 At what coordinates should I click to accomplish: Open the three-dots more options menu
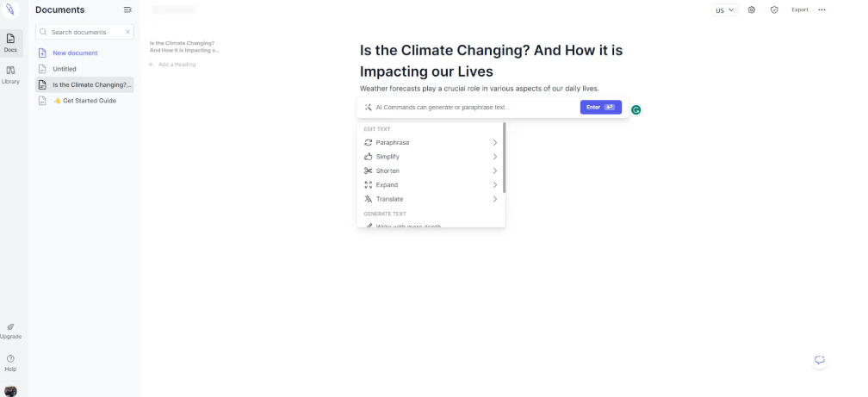(x=821, y=9)
